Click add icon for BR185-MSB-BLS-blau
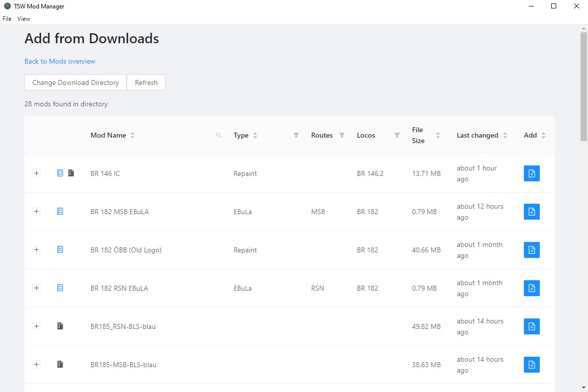This screenshot has width=588, height=392. click(x=531, y=365)
